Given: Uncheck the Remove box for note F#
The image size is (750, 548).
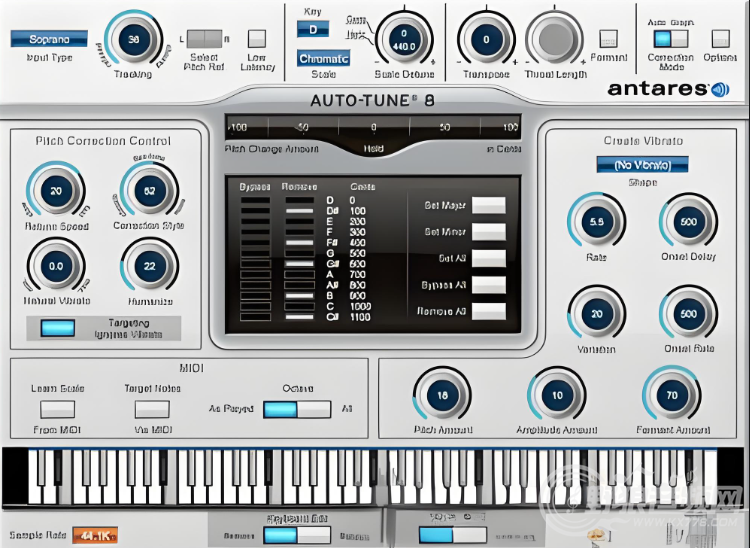Looking at the screenshot, I should pyautogui.click(x=300, y=243).
